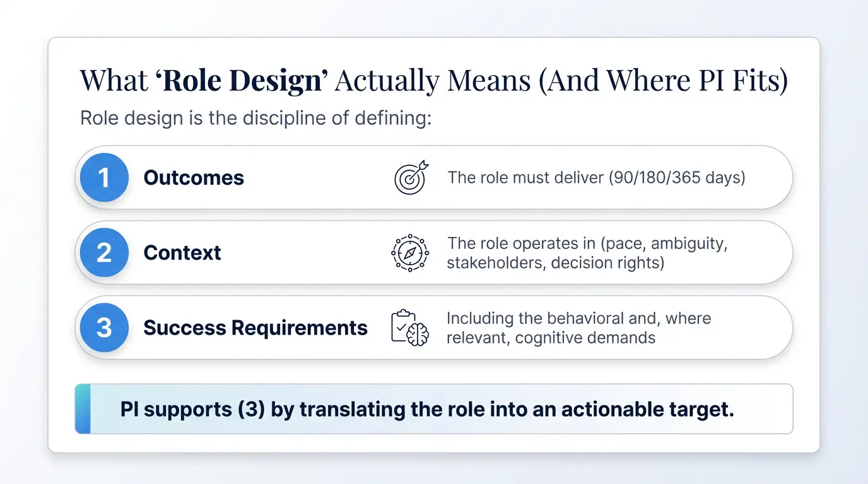Click the Outcomes heading
The width and height of the screenshot is (868, 484).
(194, 178)
